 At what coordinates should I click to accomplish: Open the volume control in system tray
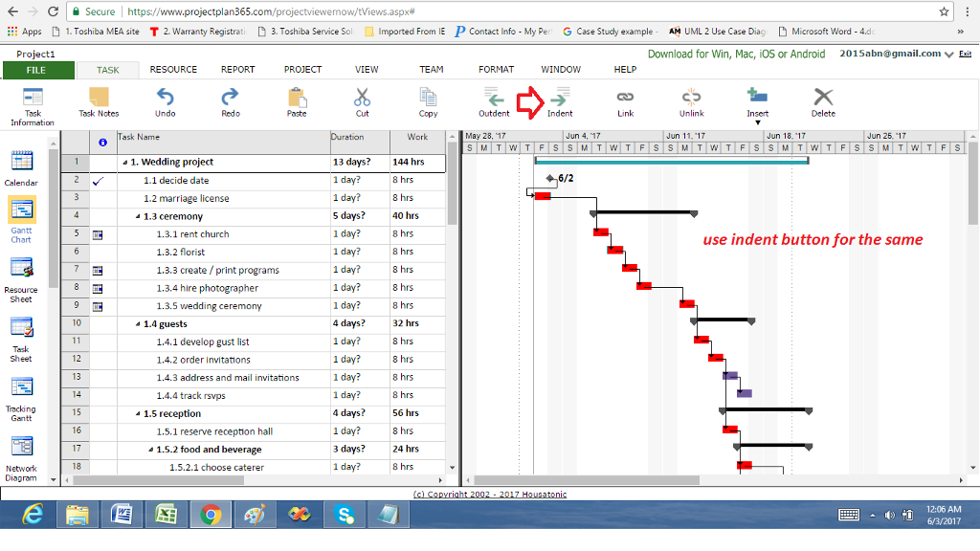(891, 515)
